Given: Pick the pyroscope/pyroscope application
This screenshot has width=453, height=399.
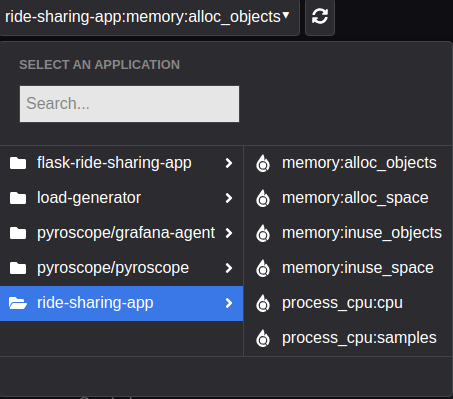Looking at the screenshot, I should (121, 268).
